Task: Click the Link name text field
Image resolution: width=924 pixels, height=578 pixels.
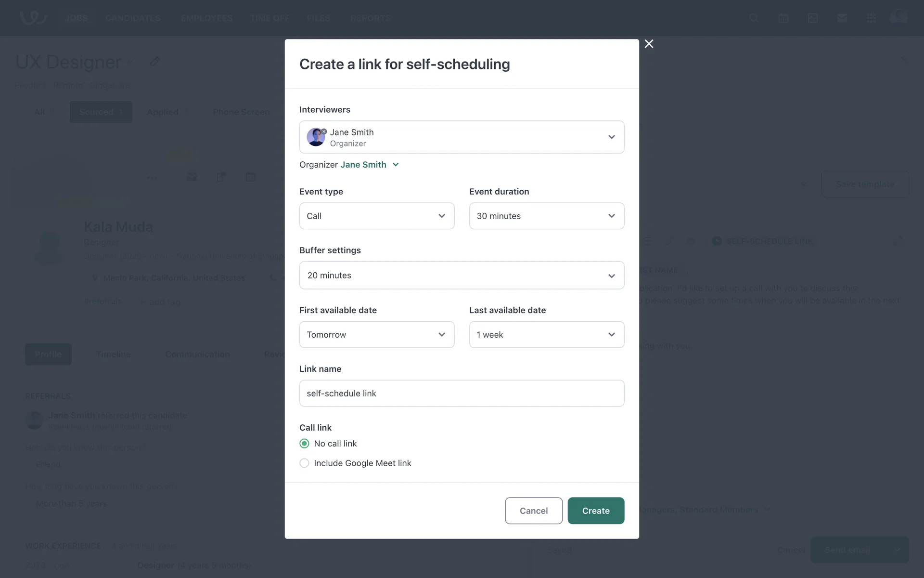Action: [x=462, y=394]
